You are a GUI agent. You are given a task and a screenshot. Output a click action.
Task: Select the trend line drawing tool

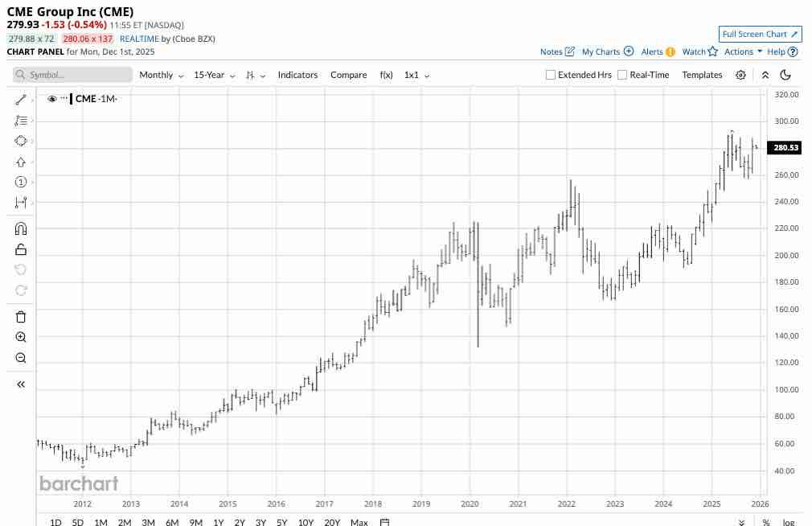(x=21, y=100)
